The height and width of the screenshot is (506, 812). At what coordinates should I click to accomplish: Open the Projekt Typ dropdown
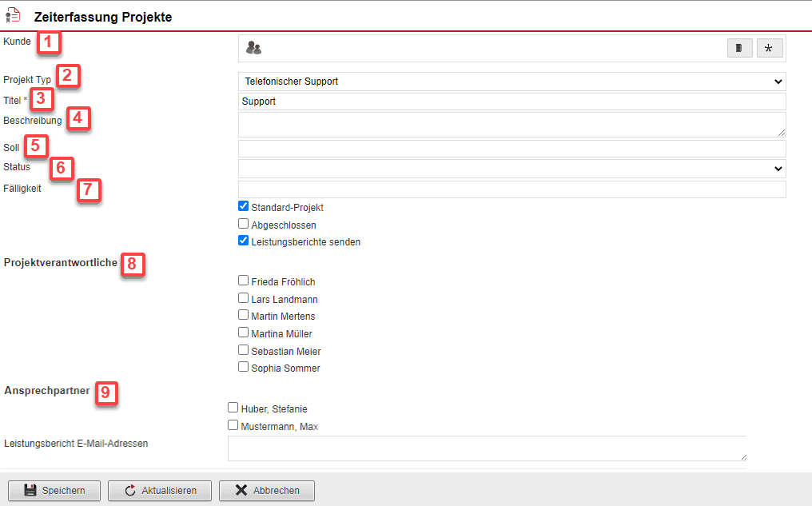pos(511,82)
